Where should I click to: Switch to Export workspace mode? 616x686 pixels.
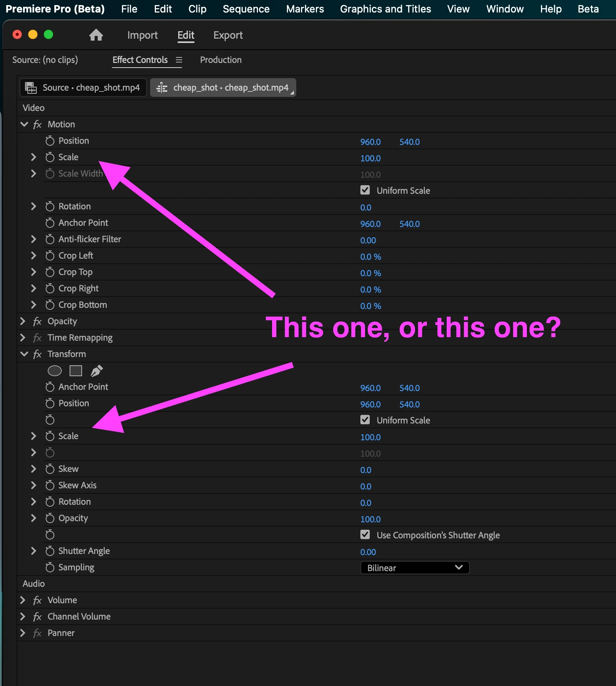pos(228,35)
